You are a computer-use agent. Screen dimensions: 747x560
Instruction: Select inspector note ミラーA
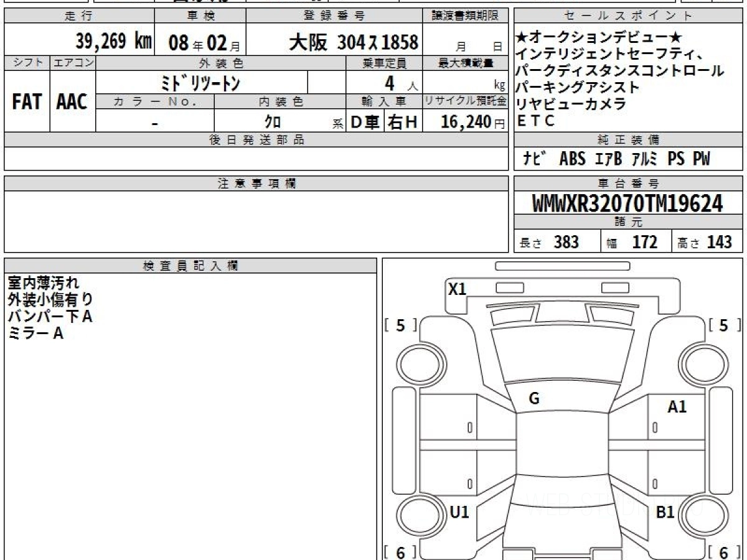pyautogui.click(x=35, y=334)
